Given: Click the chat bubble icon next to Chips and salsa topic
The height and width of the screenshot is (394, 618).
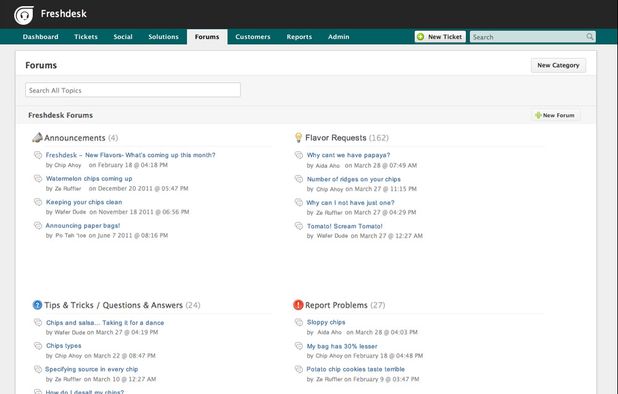Looking at the screenshot, I should tap(38, 322).
